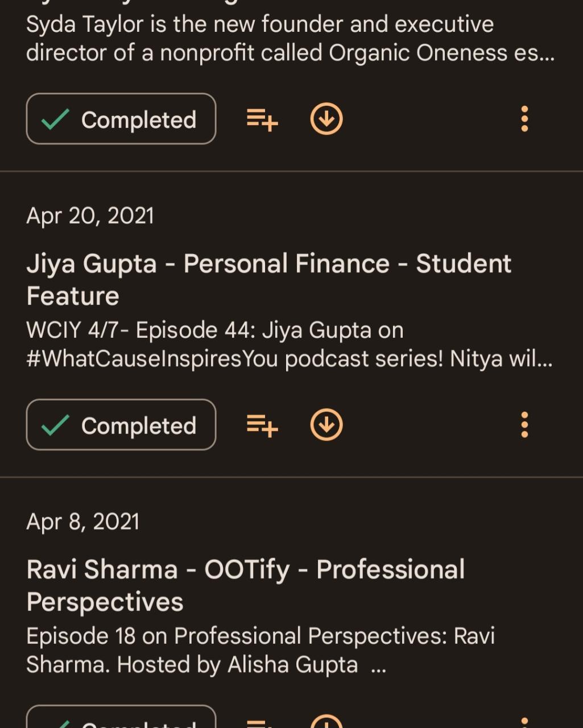Toggle Completed status on Syda Taylor episode
Screen dimensions: 583x728
[121, 119]
